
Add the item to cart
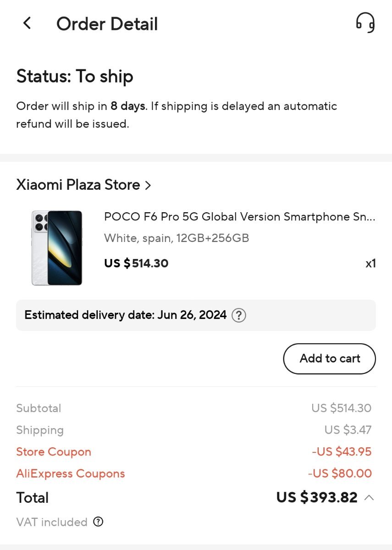[330, 358]
